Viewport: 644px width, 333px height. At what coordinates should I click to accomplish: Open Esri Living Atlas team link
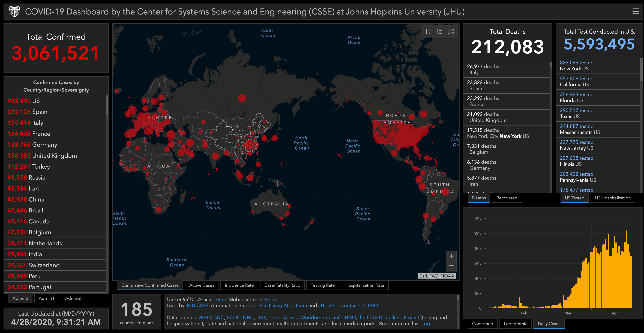click(283, 305)
